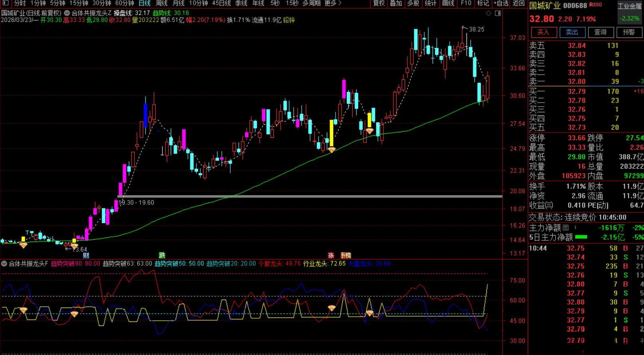Select the 60分钟 period tab
The height and width of the screenshot is (355, 644).
tap(125, 3)
